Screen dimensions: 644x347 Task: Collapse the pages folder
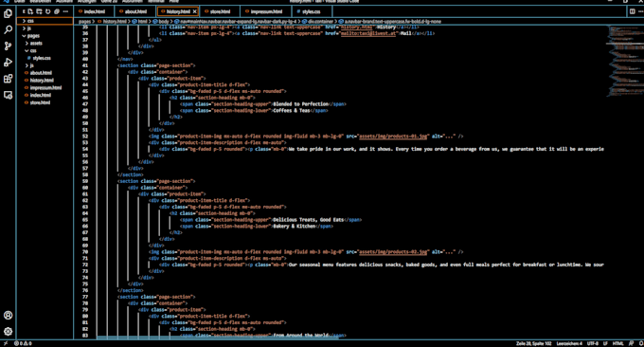tap(45, 36)
